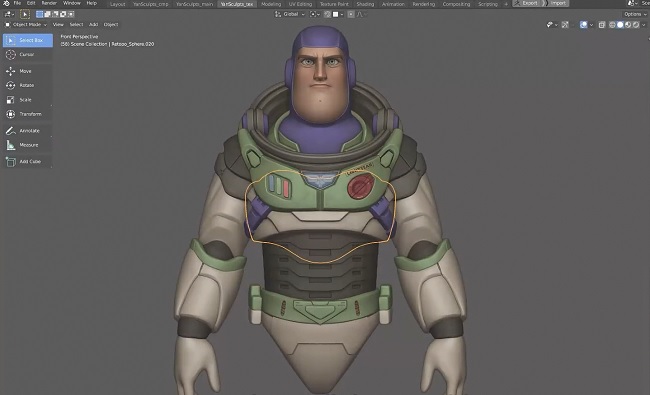650x395 pixels.
Task: Open the Edit menu
Action: tap(31, 3)
